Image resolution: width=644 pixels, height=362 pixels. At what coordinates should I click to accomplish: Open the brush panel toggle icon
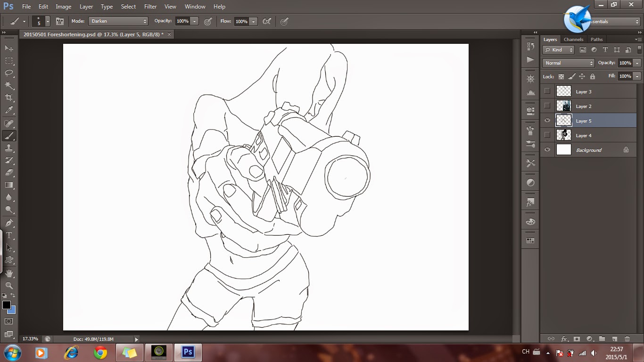coord(60,21)
